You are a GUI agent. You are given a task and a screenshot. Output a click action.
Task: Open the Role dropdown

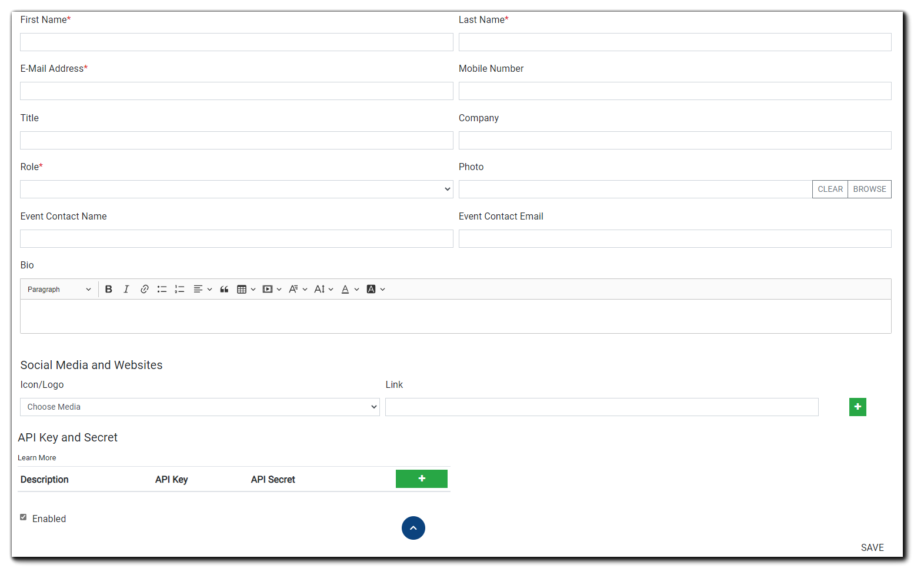236,189
